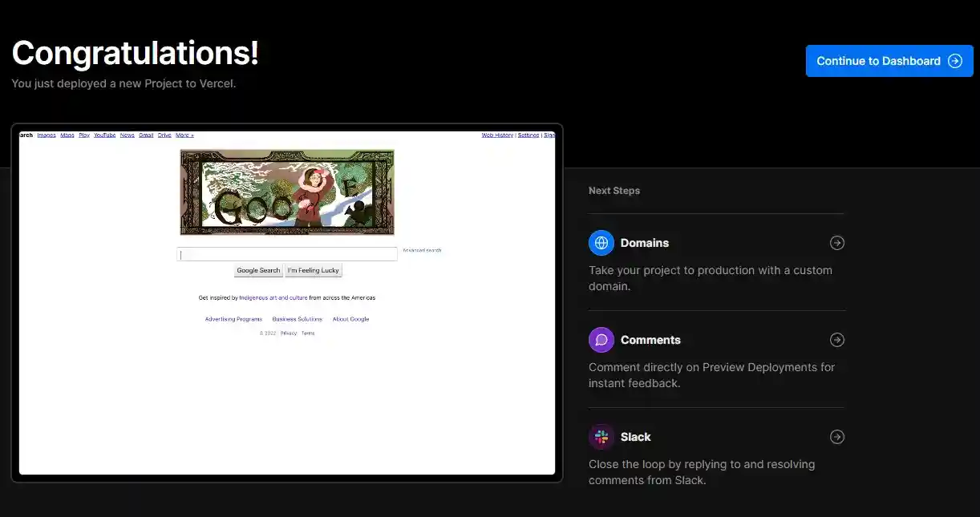Click the Google Search button in preview
Viewport: 980px width, 517px height.
tap(258, 271)
